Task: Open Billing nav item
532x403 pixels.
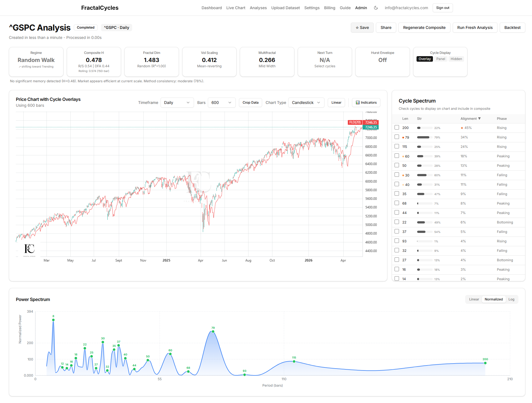Action: click(329, 8)
